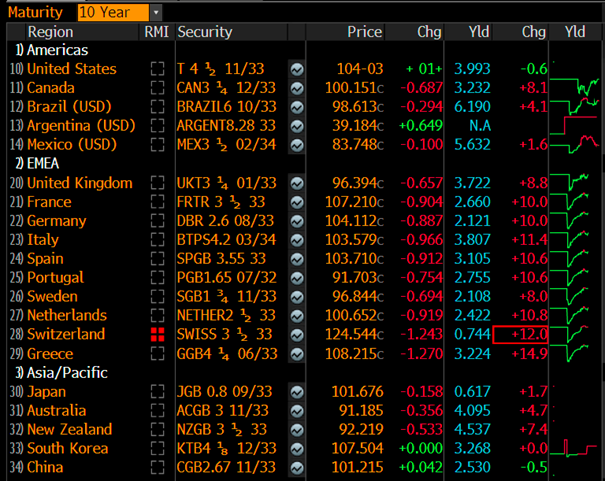Open the Switzerland country link
This screenshot has height=481, width=605.
(x=66, y=334)
